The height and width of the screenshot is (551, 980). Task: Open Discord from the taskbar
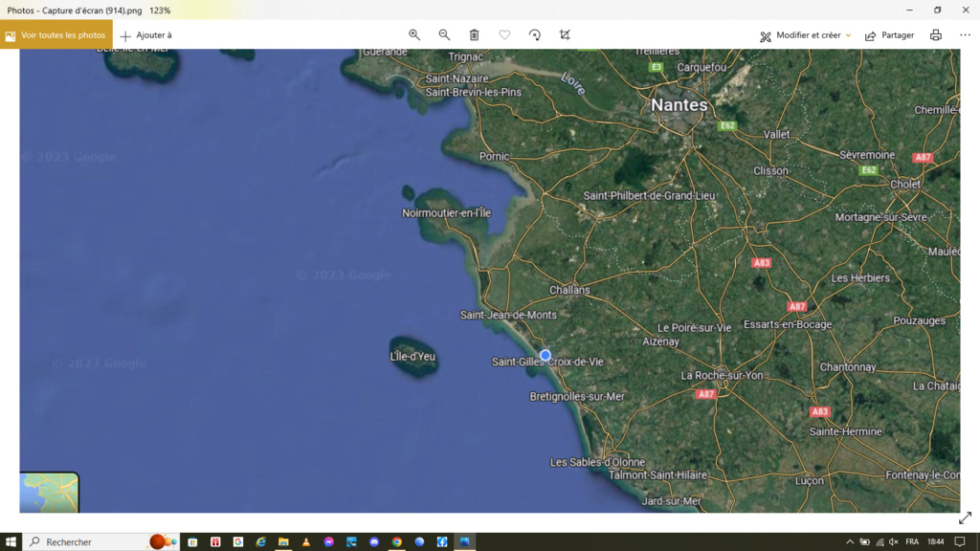(374, 541)
